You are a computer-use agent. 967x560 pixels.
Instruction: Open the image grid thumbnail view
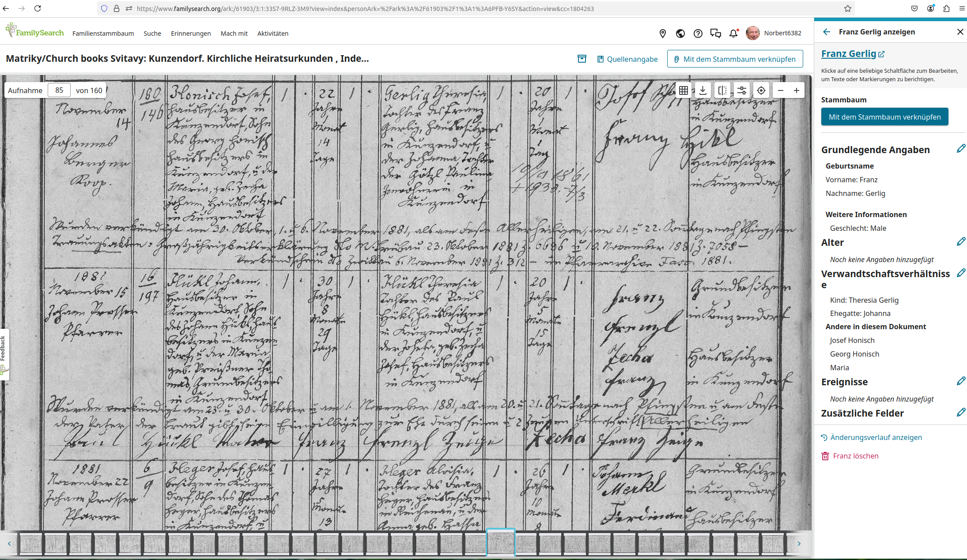pos(684,90)
